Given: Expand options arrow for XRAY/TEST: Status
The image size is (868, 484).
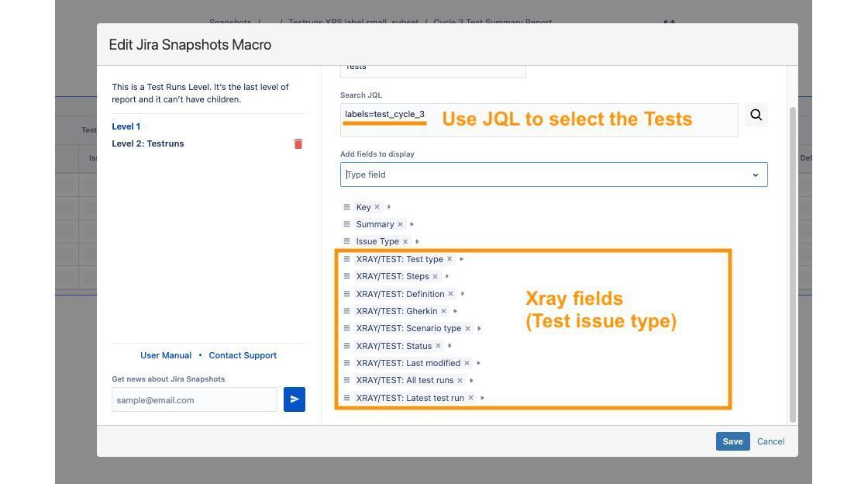Looking at the screenshot, I should click(449, 346).
